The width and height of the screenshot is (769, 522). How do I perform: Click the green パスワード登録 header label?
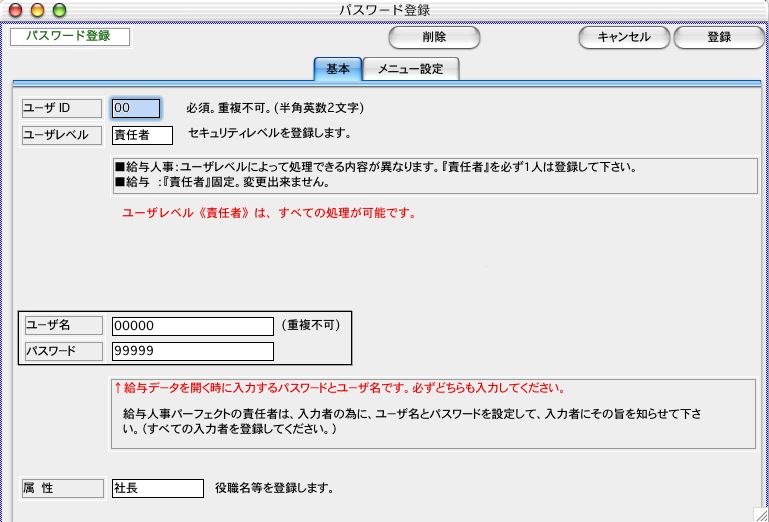pyautogui.click(x=69, y=36)
